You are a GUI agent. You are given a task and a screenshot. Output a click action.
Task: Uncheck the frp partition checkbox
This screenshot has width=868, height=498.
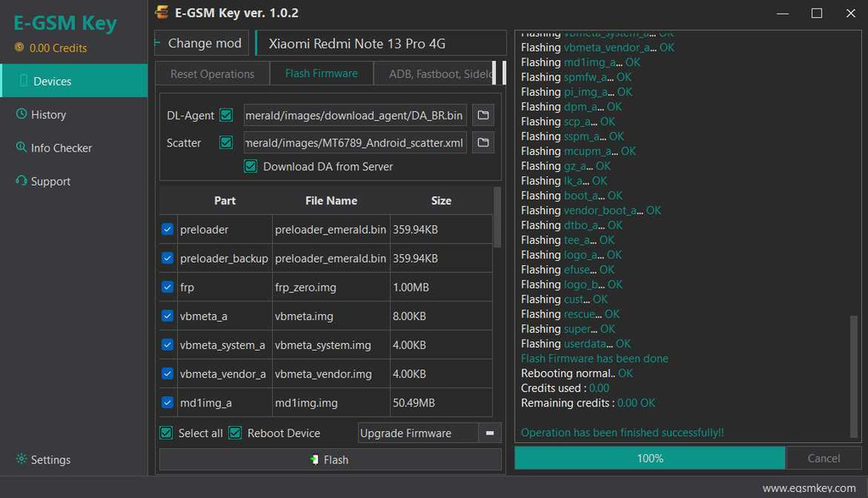[x=167, y=286]
